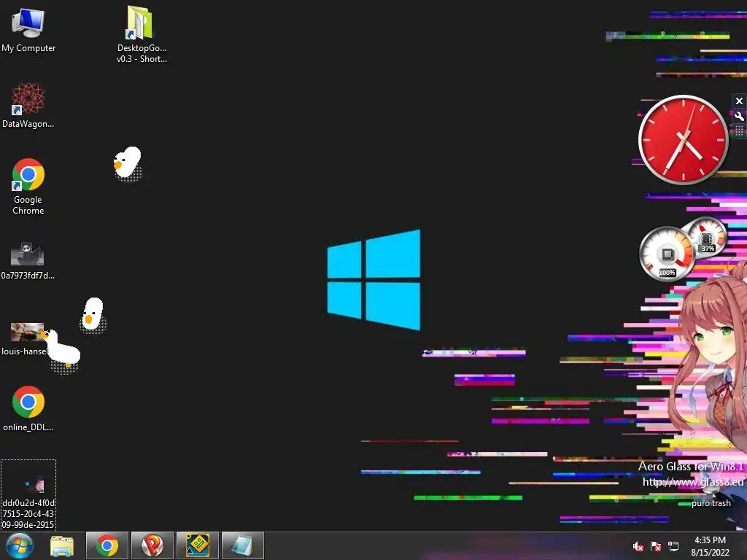
Task: Close the clock gadget with its X
Action: click(x=740, y=101)
